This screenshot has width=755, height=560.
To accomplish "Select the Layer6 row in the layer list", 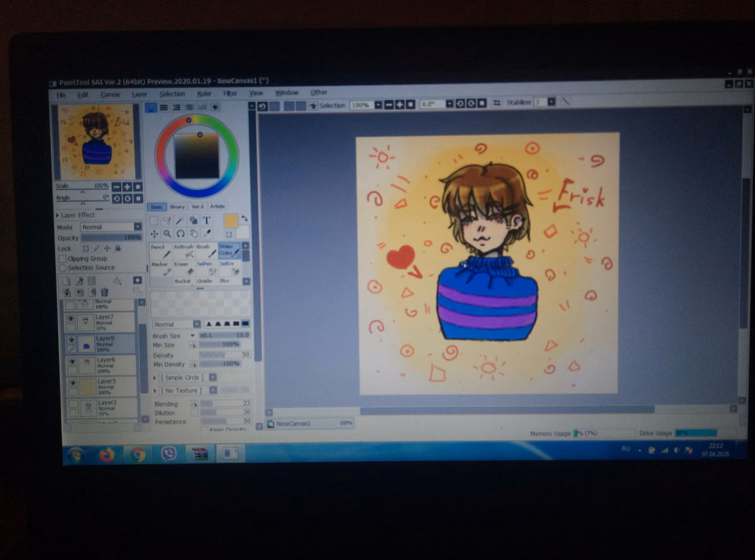I will pos(102,365).
